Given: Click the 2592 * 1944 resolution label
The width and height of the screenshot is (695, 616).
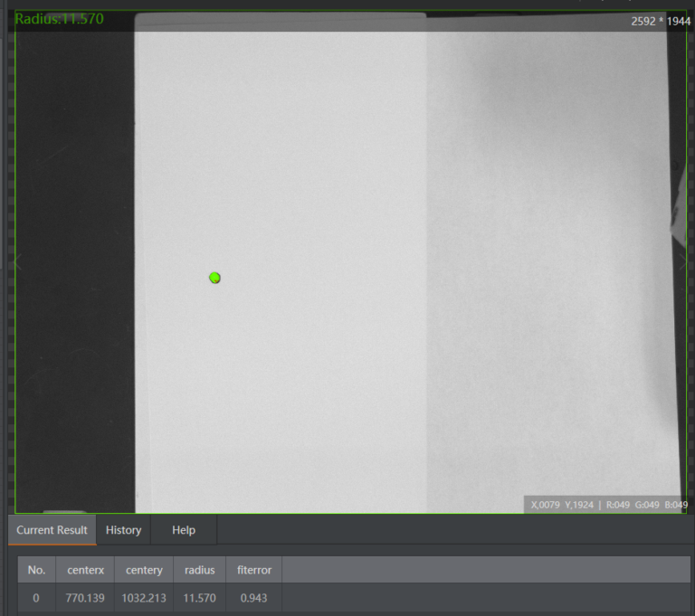Looking at the screenshot, I should [660, 21].
